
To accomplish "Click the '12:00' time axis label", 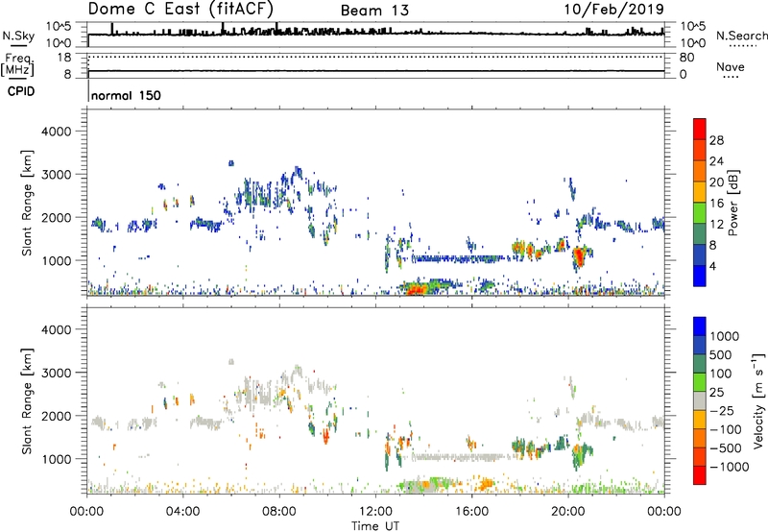I will [375, 512].
